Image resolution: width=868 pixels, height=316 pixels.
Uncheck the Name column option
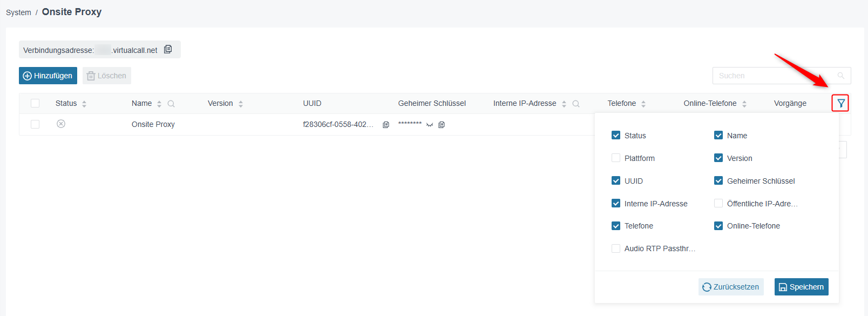point(718,135)
